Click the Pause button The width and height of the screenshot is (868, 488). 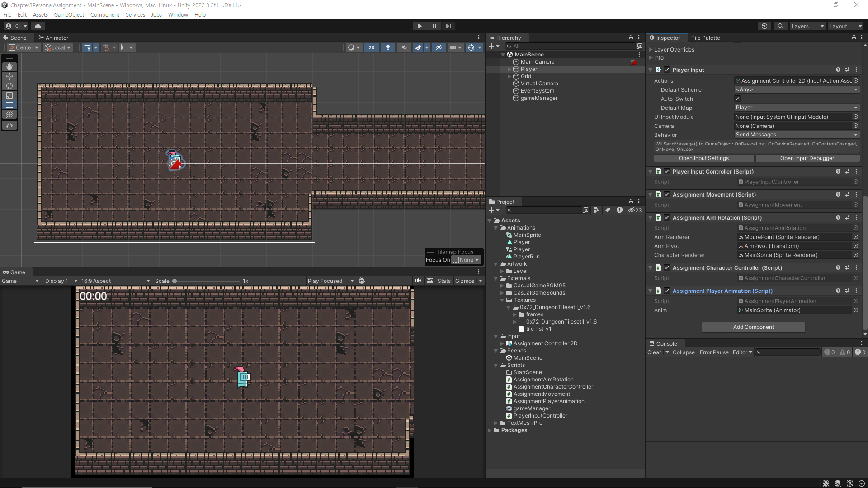click(x=434, y=26)
